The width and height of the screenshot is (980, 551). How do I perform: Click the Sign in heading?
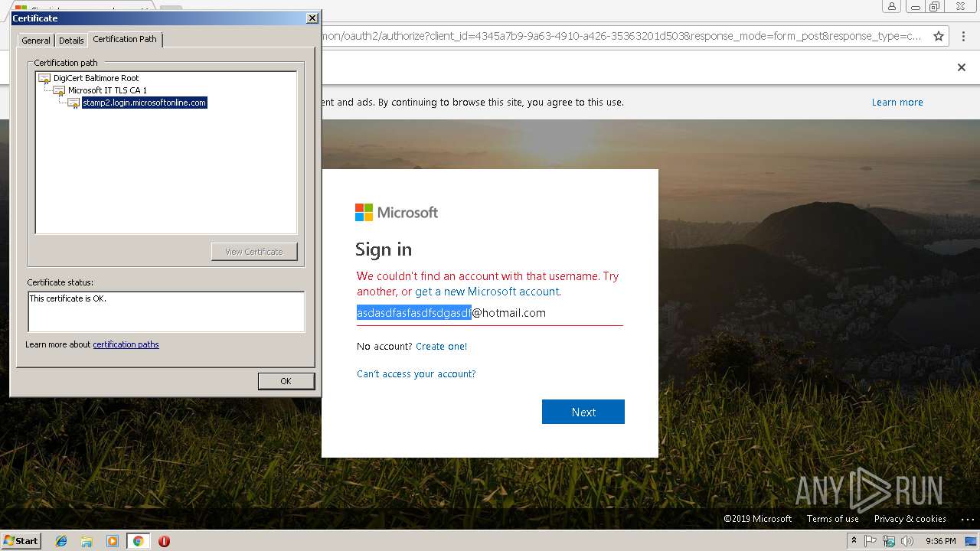coord(384,249)
